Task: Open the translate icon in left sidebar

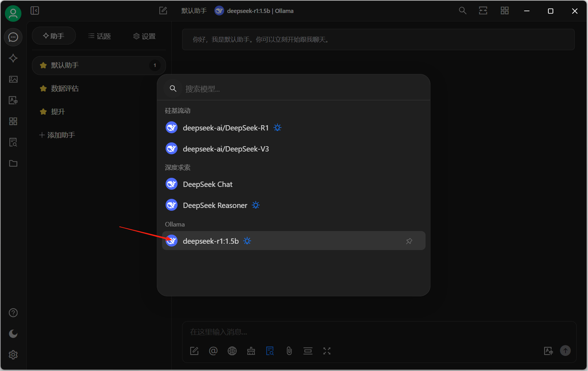Action: coord(13,100)
